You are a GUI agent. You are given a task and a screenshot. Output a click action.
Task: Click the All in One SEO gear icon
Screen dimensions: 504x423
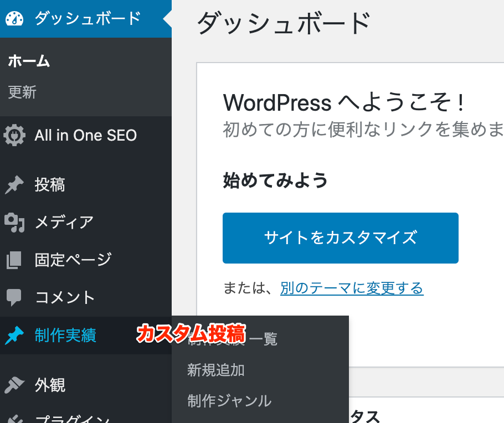pos(14,135)
